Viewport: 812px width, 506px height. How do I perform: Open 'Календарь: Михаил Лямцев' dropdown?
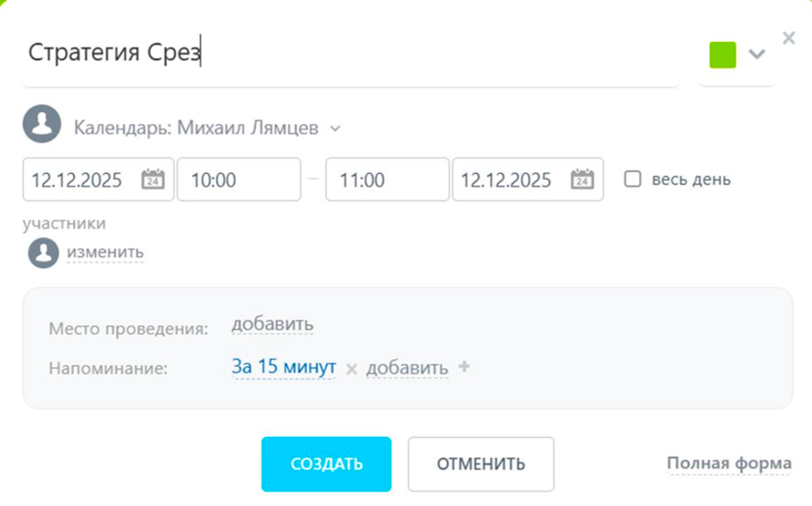pos(207,128)
